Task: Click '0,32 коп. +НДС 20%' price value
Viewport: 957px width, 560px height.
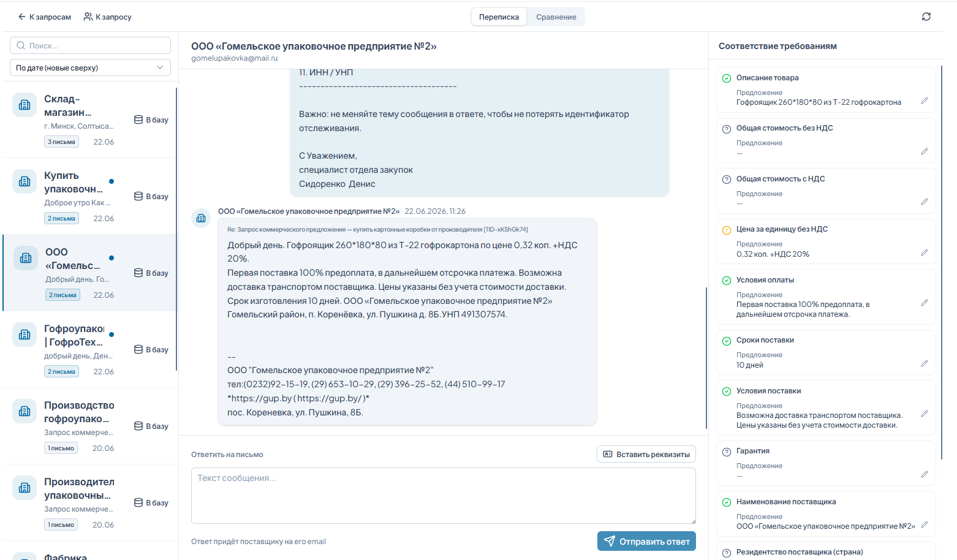Action: point(773,254)
